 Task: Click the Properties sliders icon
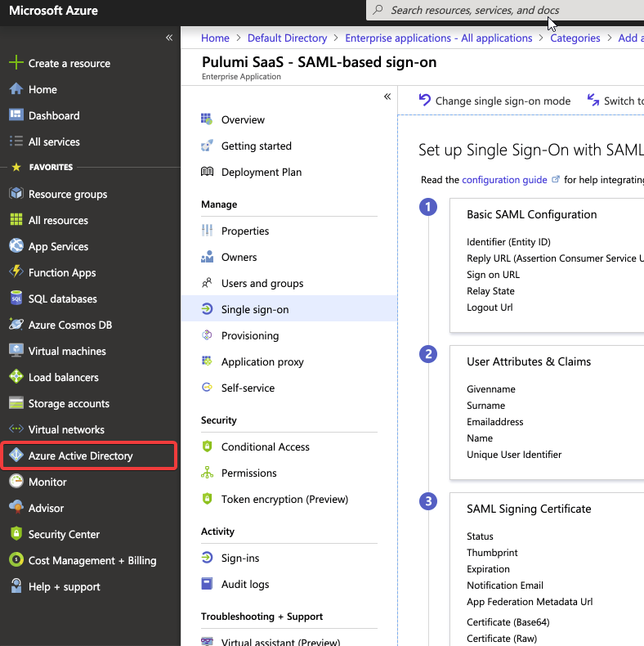coord(207,231)
